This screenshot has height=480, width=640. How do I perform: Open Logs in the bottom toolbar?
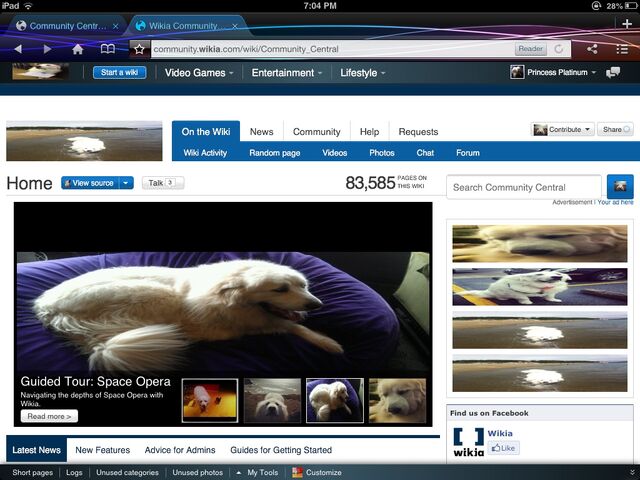pos(74,473)
